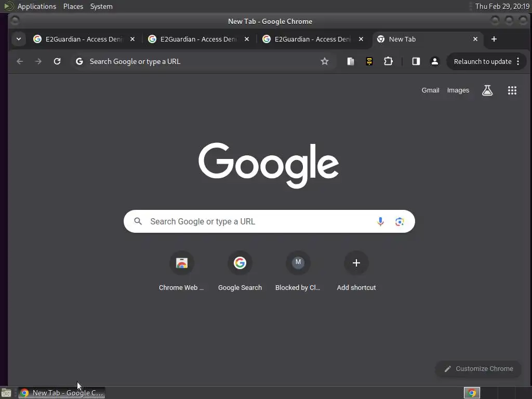Screen dimensions: 532x399
Task: Expand the tab search dropdown
Action: [x=19, y=39]
